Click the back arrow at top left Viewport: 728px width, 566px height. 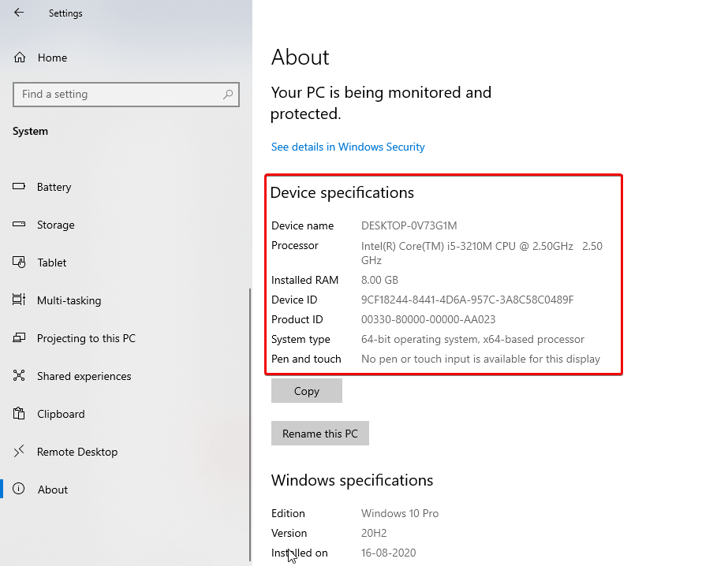pos(17,13)
